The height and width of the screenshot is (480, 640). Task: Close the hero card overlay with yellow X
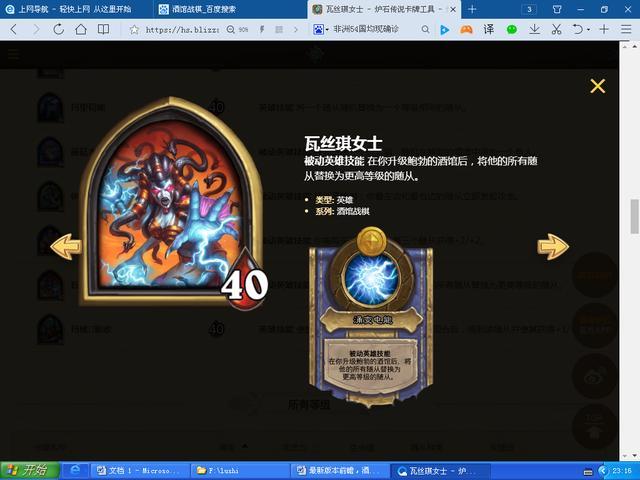598,86
